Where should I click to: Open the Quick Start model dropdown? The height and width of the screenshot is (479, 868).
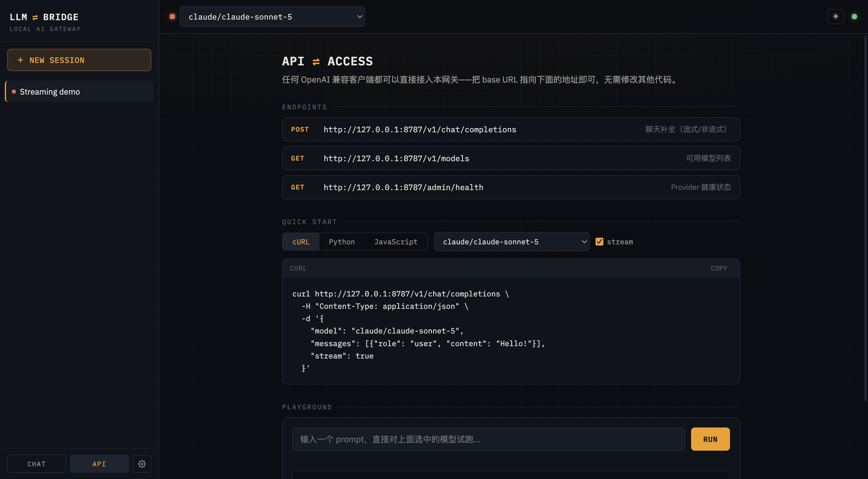click(x=511, y=242)
